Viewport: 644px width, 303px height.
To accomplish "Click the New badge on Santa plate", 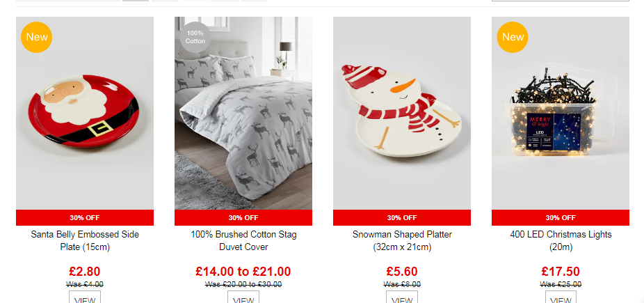I will [37, 37].
